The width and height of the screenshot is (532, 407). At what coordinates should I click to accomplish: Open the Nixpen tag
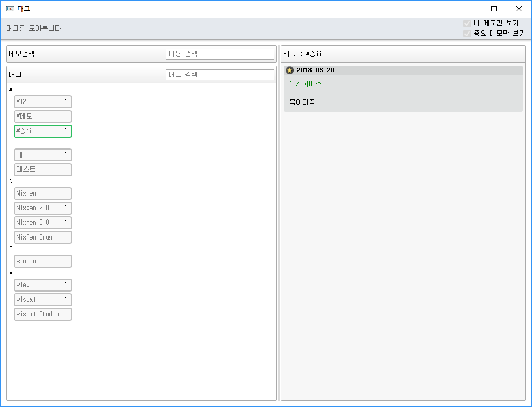(42, 193)
